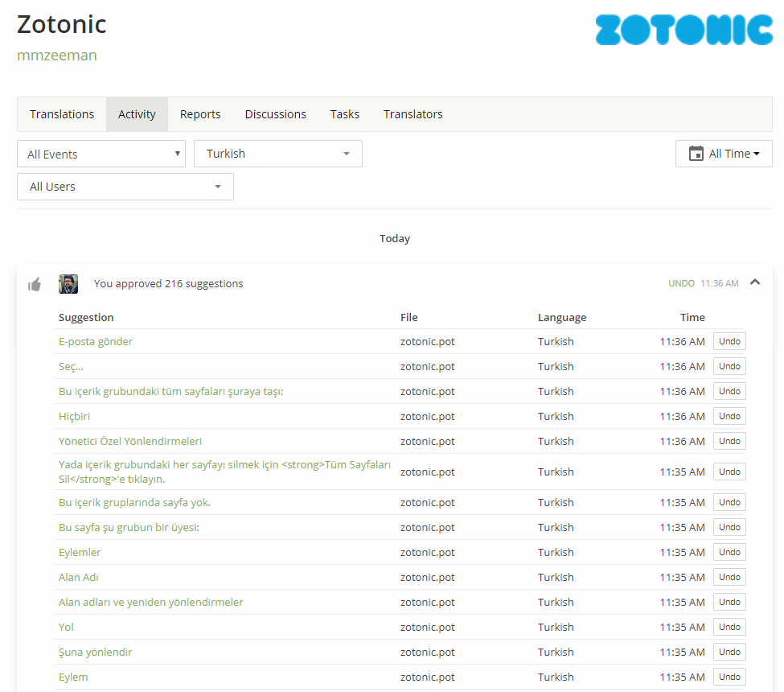Undo the 'Seç...' approval
Screen dimensions: 784x692
click(x=729, y=366)
